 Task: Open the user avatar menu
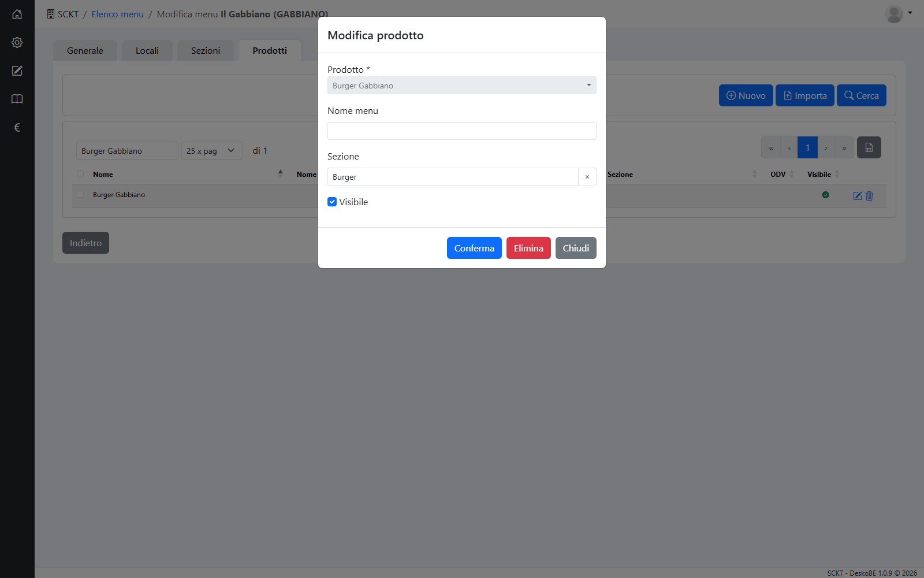click(898, 14)
